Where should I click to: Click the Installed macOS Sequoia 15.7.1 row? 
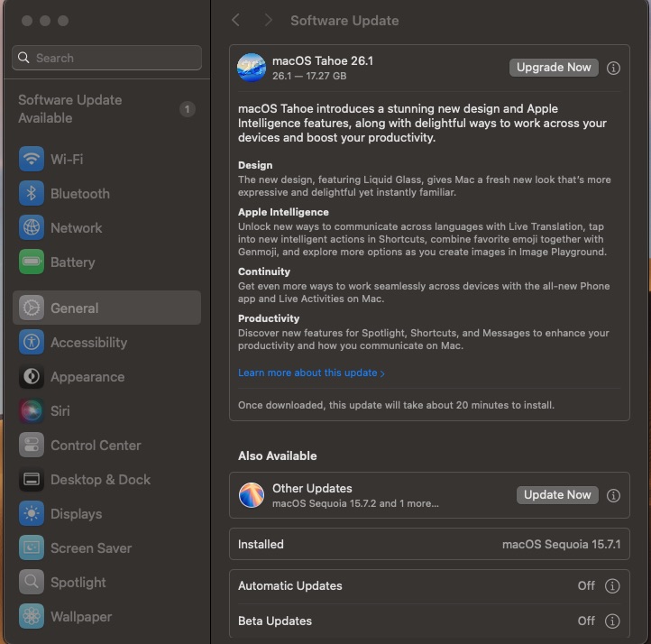point(429,544)
